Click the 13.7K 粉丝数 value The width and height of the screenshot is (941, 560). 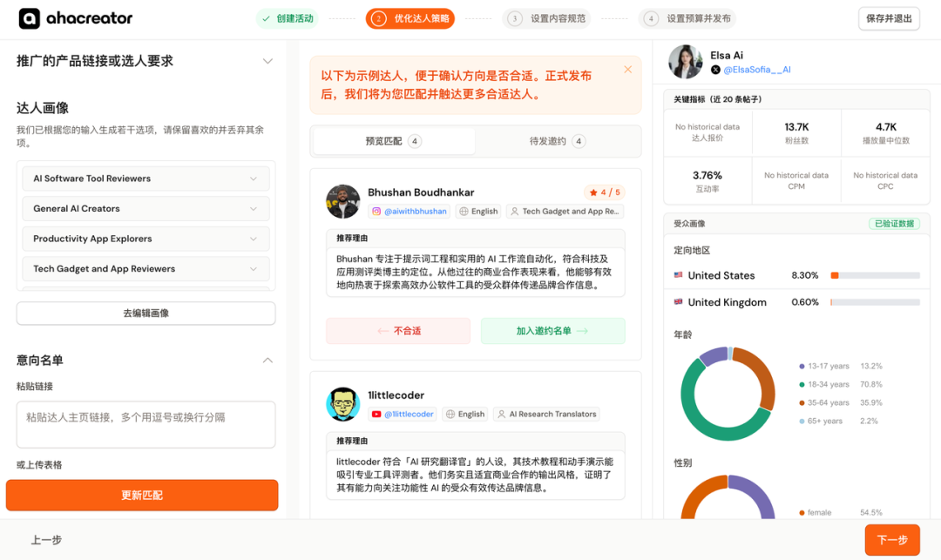(x=796, y=127)
